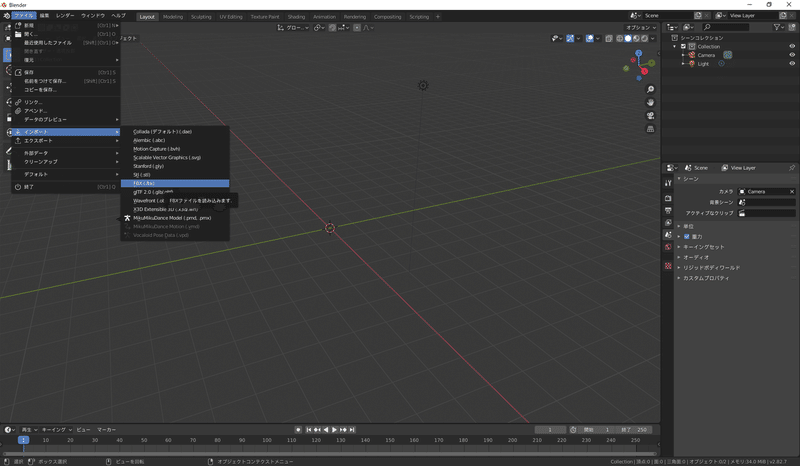The width and height of the screenshot is (800, 466).
Task: Open the ウィンドウ menu
Action: [x=93, y=16]
